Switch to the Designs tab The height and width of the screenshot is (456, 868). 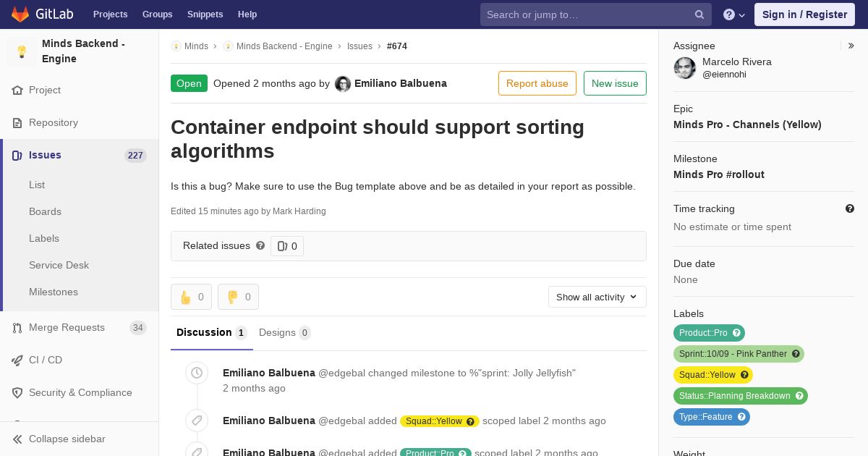point(285,332)
